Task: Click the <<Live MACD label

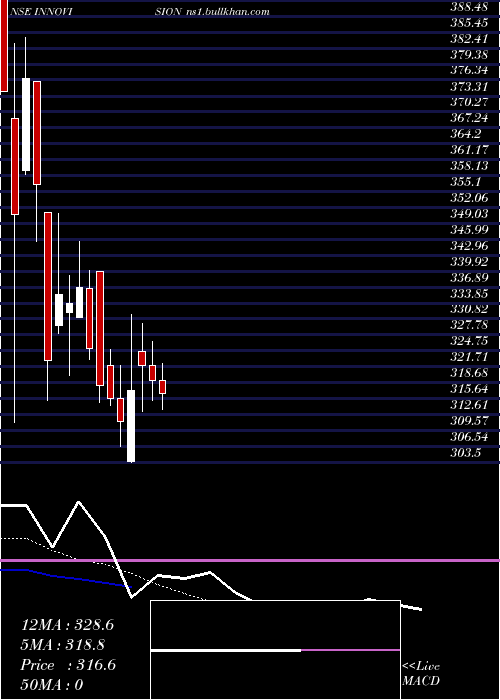Action: point(421,674)
